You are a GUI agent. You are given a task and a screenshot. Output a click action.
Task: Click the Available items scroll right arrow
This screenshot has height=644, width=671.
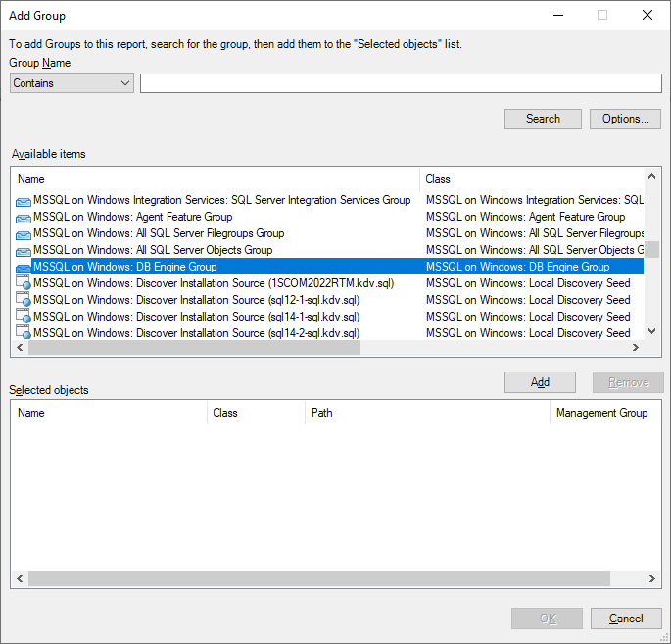[x=636, y=348]
